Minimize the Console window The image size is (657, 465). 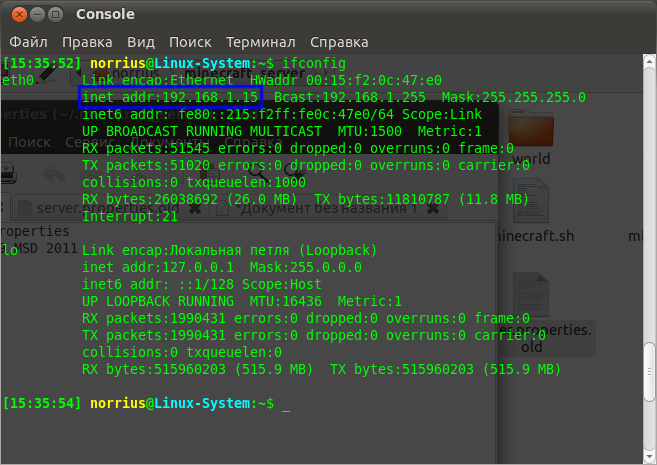37,14
